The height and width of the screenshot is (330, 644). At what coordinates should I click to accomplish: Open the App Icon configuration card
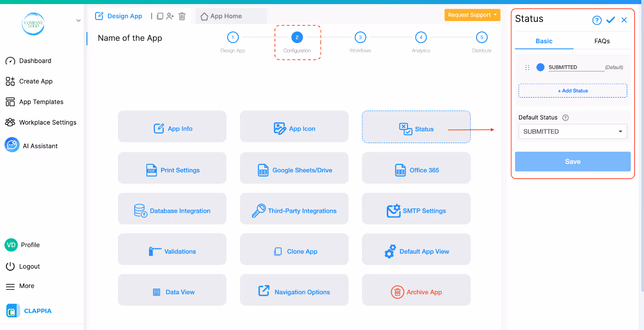tap(294, 127)
